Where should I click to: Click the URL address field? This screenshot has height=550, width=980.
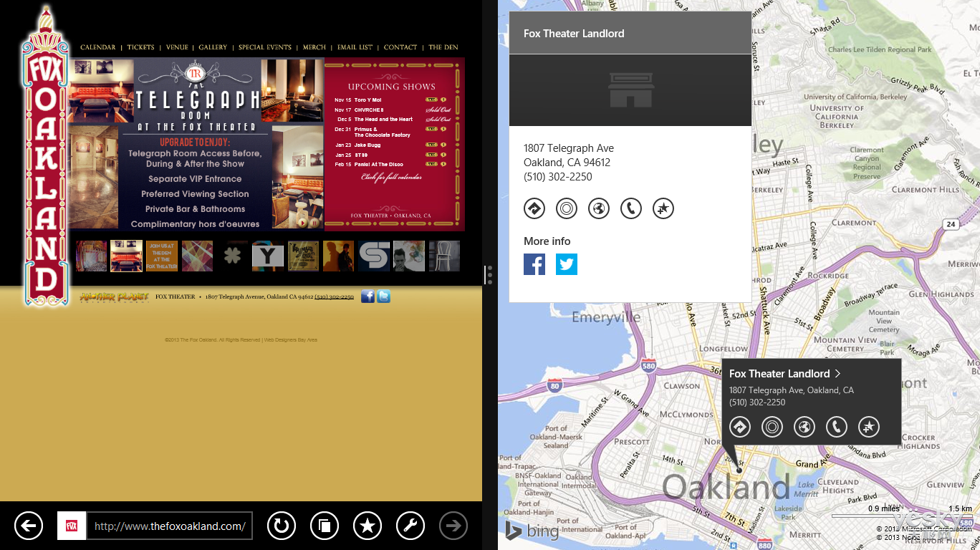click(x=170, y=526)
